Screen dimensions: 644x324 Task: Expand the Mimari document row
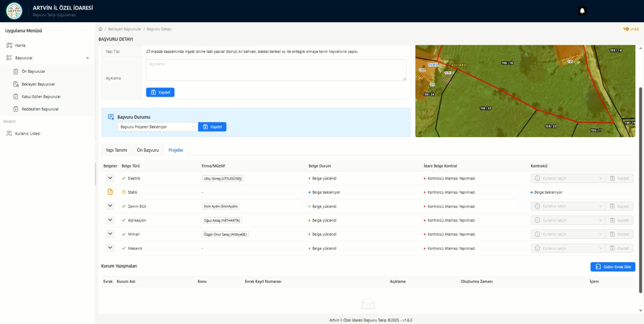pos(110,234)
